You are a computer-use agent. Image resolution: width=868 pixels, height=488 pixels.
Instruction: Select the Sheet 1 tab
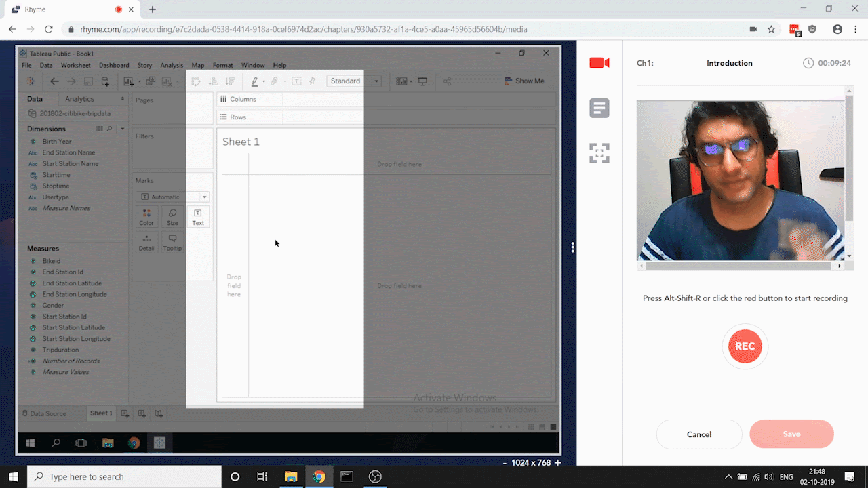[x=101, y=413]
